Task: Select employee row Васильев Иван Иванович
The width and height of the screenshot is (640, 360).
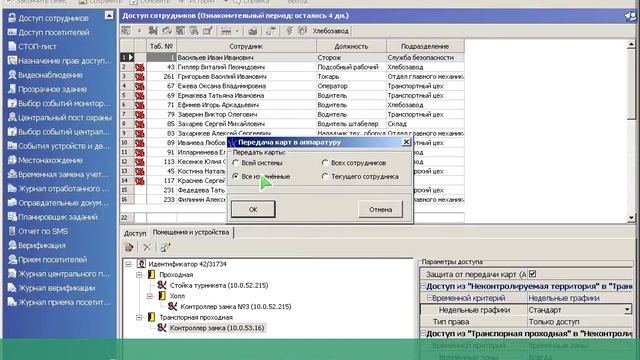Action: pos(292,58)
